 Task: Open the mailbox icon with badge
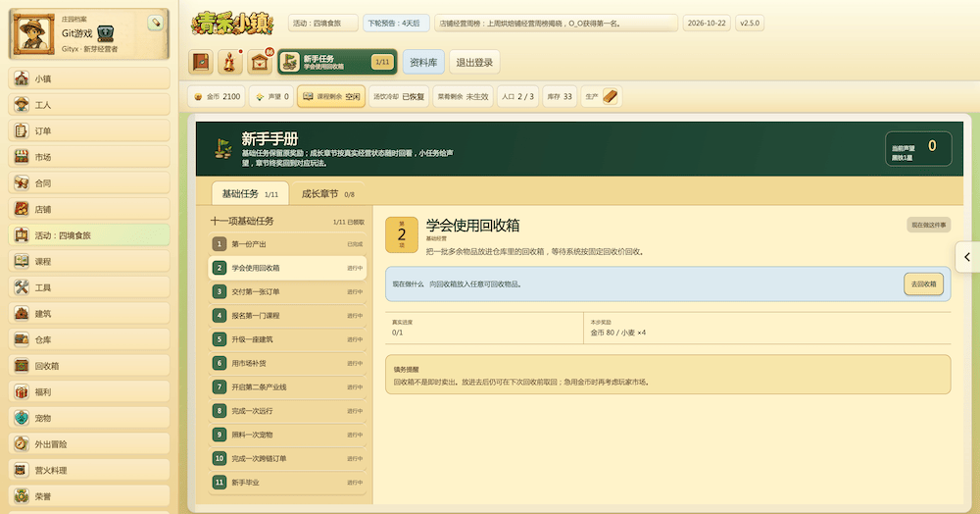pos(260,62)
